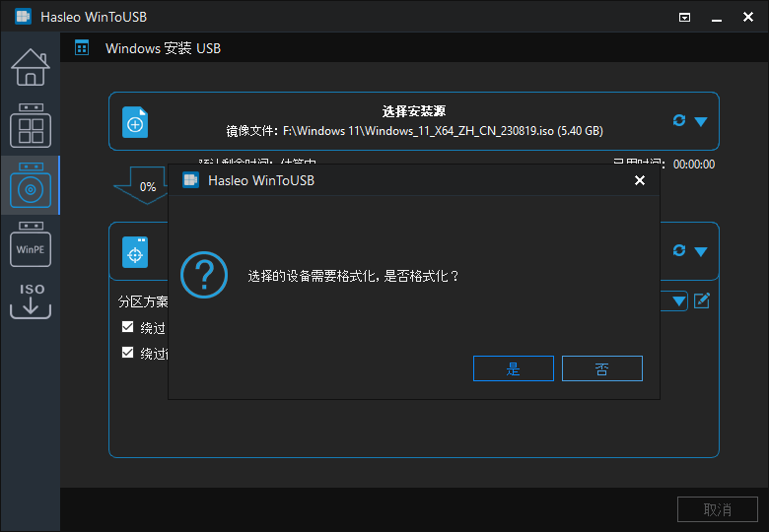
Task: Click the Hasleo WinToUSB title bar logo
Action: coord(23,17)
